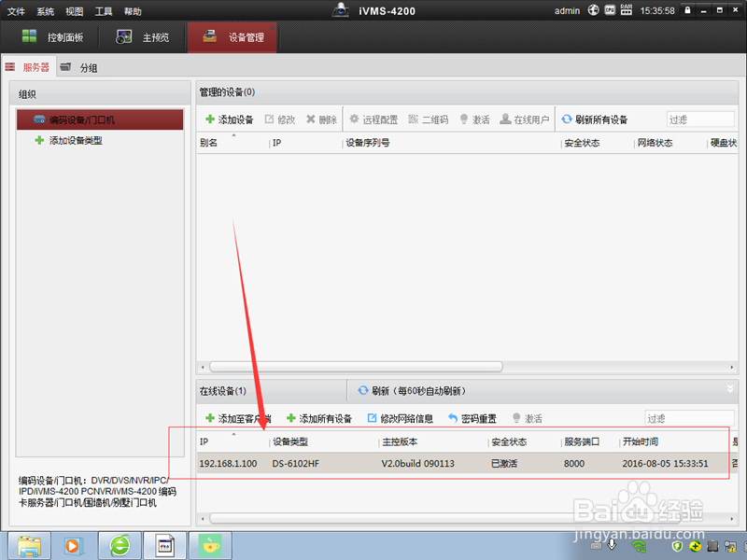This screenshot has width=747, height=560.
Task: Click the admin user label
Action: (567, 10)
